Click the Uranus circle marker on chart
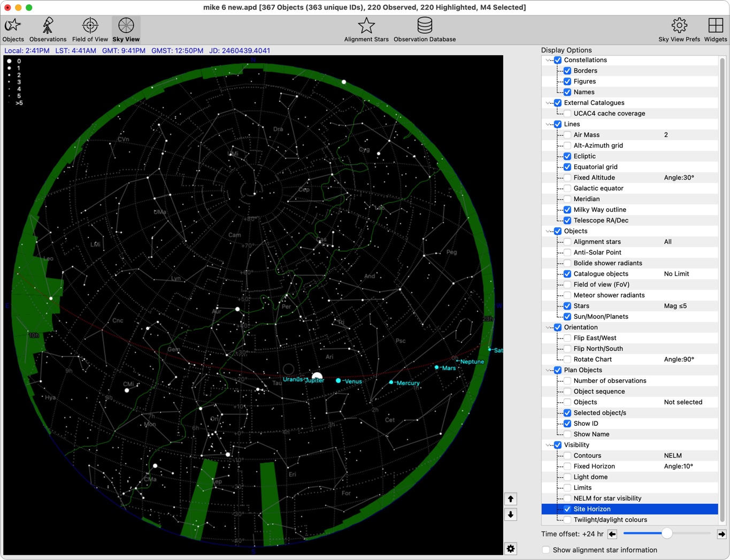Screen dimensions: 730x560 [x=289, y=369]
